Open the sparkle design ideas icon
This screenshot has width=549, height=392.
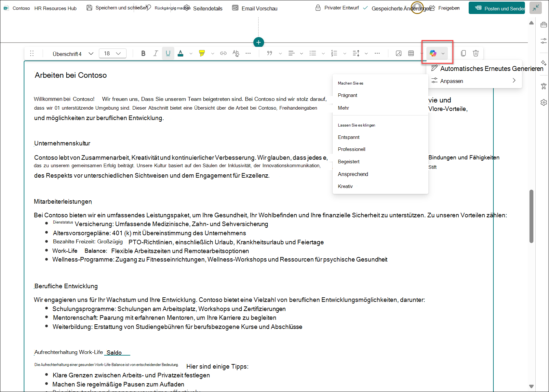543,63
